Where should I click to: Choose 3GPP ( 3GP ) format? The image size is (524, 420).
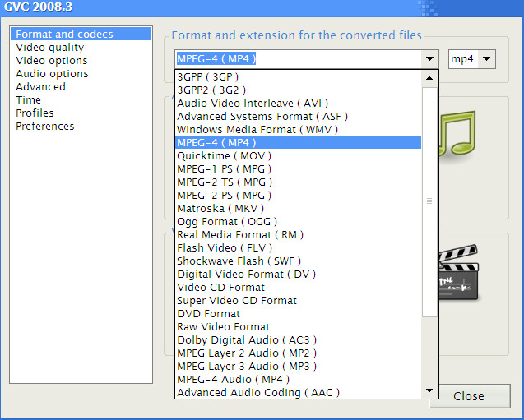pyautogui.click(x=298, y=77)
